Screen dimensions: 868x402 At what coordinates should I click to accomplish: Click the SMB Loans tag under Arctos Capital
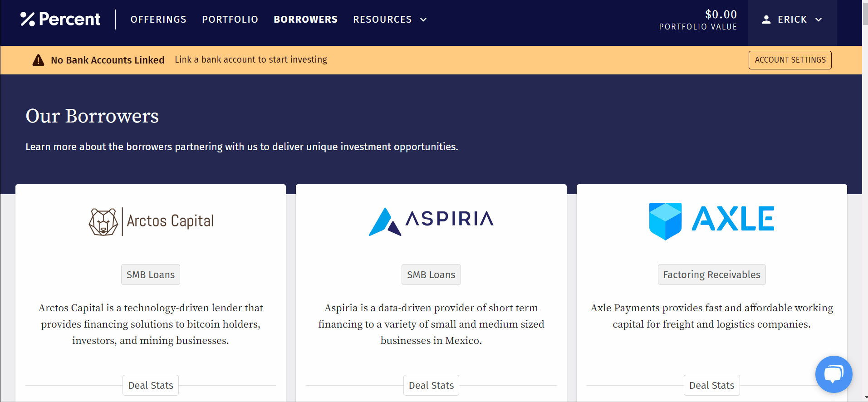point(151,275)
